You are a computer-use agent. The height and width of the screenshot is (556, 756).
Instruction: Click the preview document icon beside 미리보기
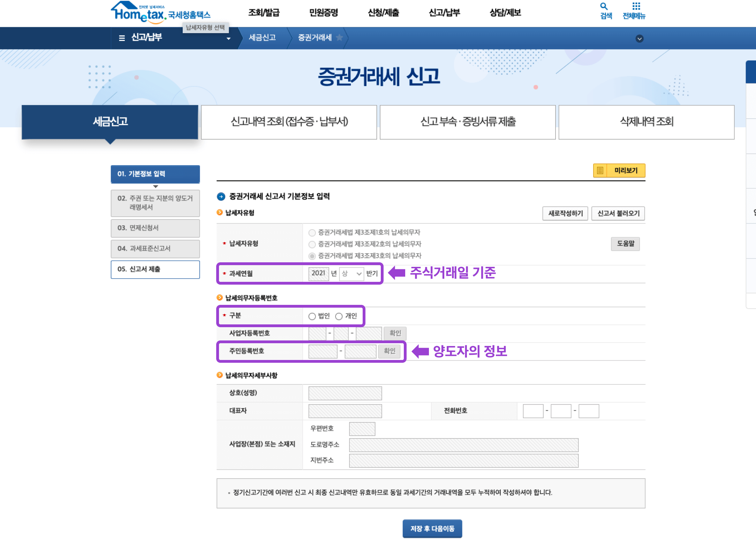click(x=600, y=171)
